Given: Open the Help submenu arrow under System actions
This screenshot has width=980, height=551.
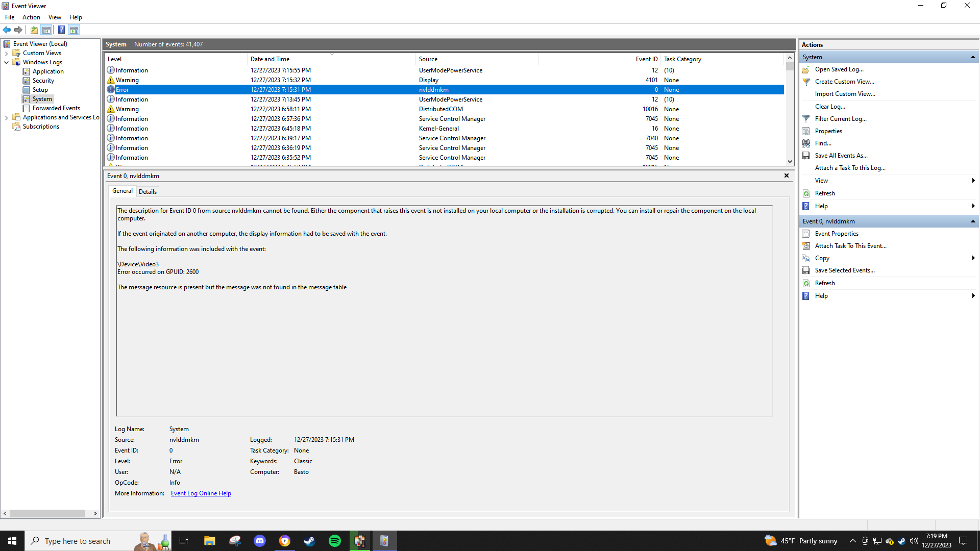Looking at the screenshot, I should click(x=973, y=206).
